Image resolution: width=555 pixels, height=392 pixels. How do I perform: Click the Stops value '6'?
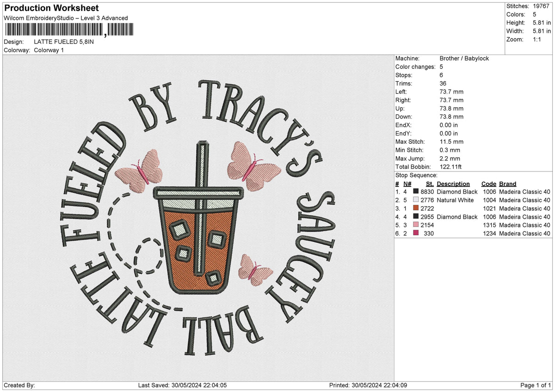(442, 75)
